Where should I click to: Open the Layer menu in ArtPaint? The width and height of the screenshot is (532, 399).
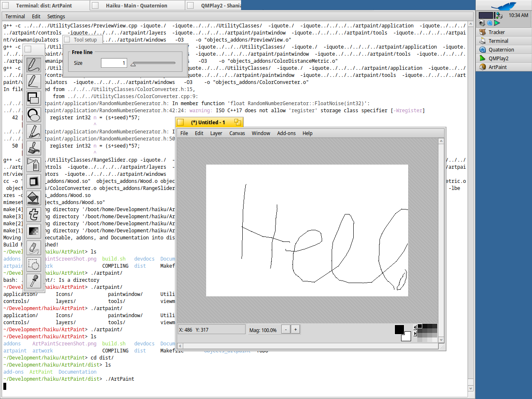pos(216,133)
